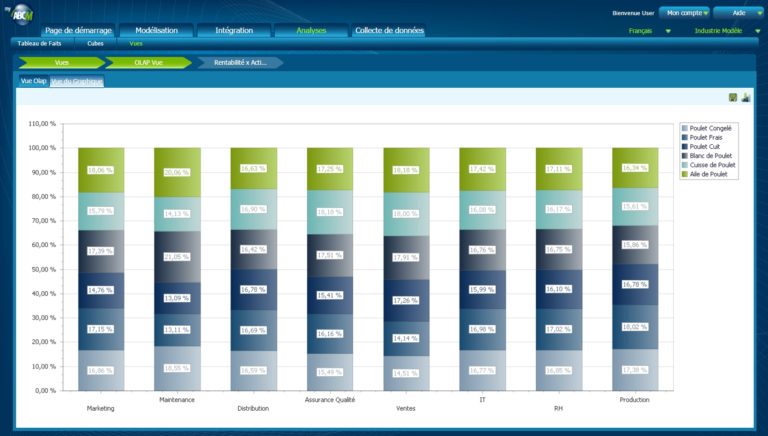This screenshot has width=768, height=436.
Task: Expand the Industrie Modèle dropdown
Action: [x=725, y=31]
